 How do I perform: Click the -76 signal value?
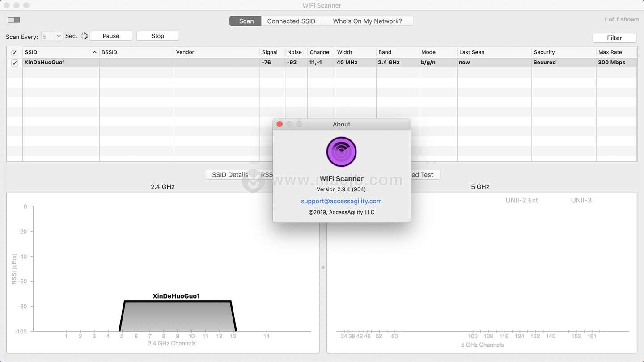pos(266,63)
